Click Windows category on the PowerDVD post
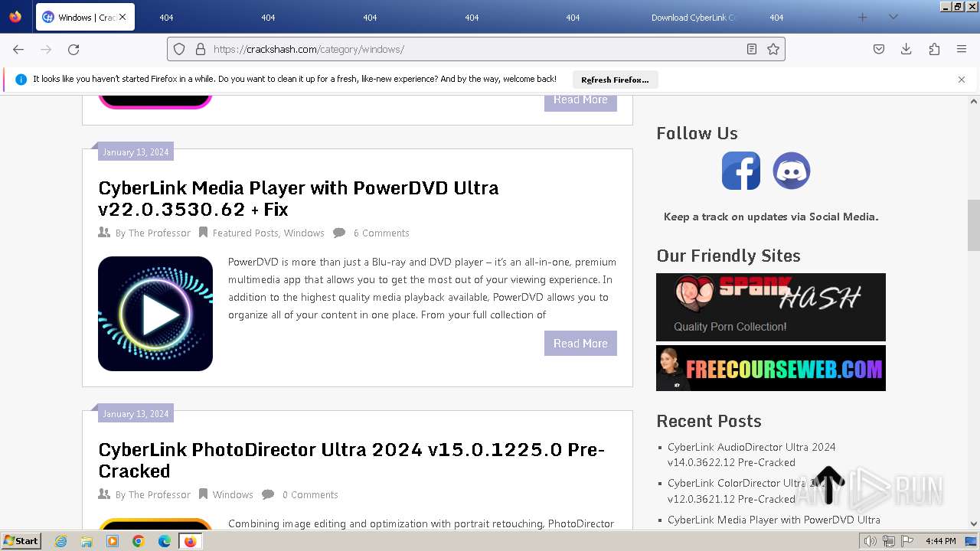Screen dimensions: 980x551 [304, 233]
